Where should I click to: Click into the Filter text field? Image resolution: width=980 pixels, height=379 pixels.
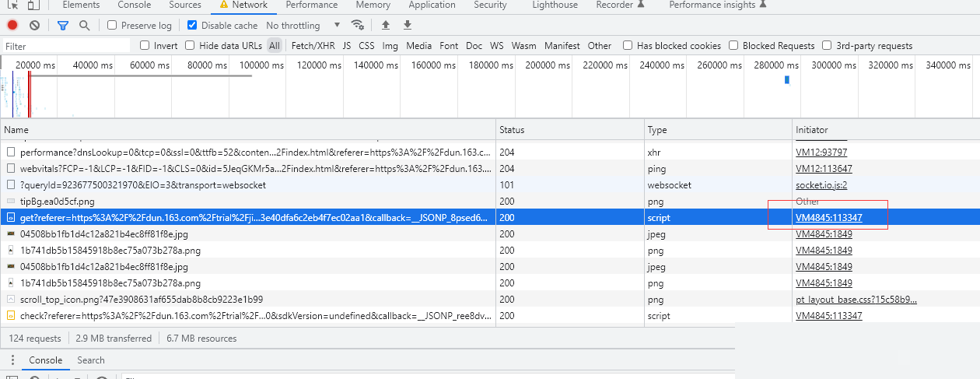[66, 47]
